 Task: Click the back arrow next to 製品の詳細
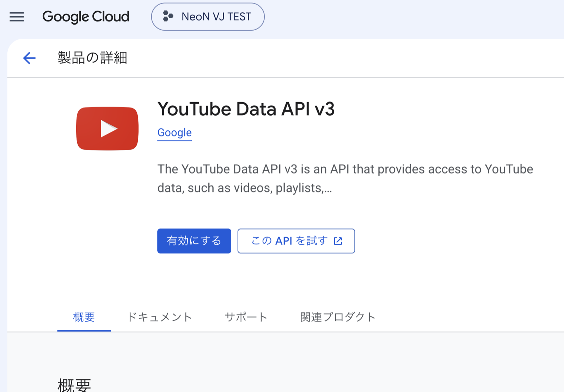click(29, 58)
